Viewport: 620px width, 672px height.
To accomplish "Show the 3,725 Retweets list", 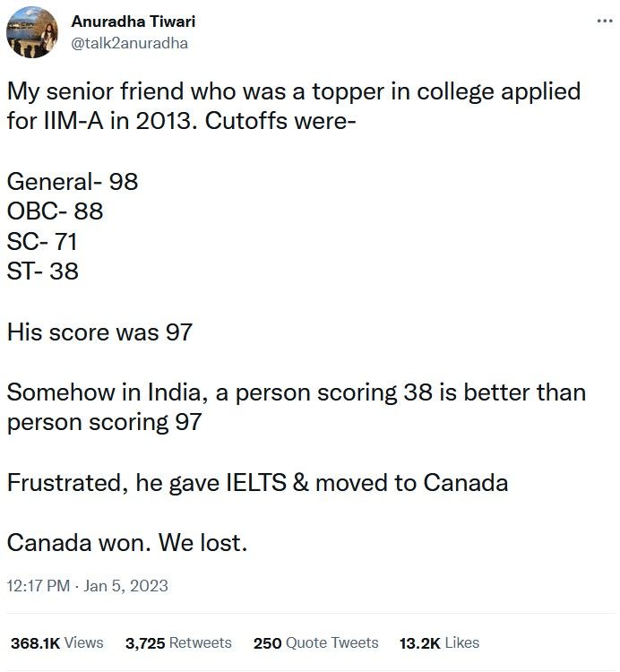I will (x=178, y=642).
